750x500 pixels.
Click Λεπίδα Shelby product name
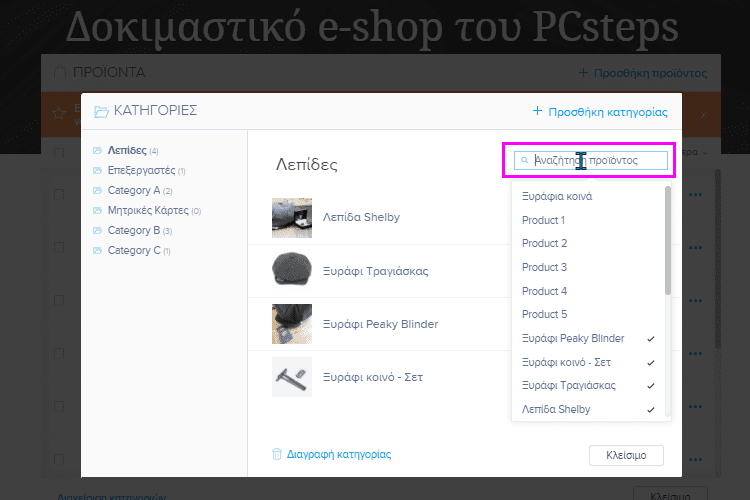pos(361,217)
